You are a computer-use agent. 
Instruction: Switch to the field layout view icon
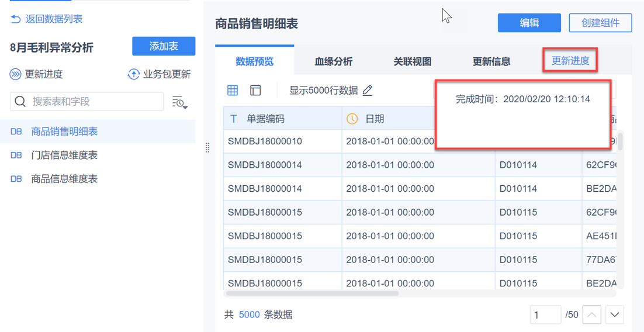point(255,90)
